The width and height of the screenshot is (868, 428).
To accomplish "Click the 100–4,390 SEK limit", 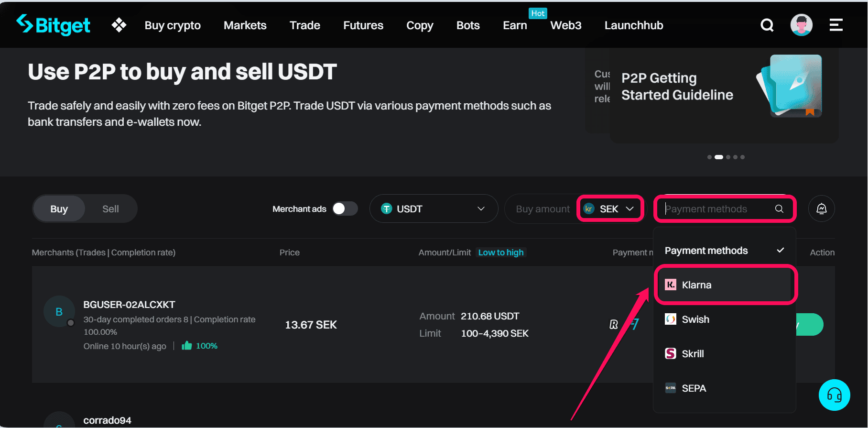I will [x=495, y=333].
